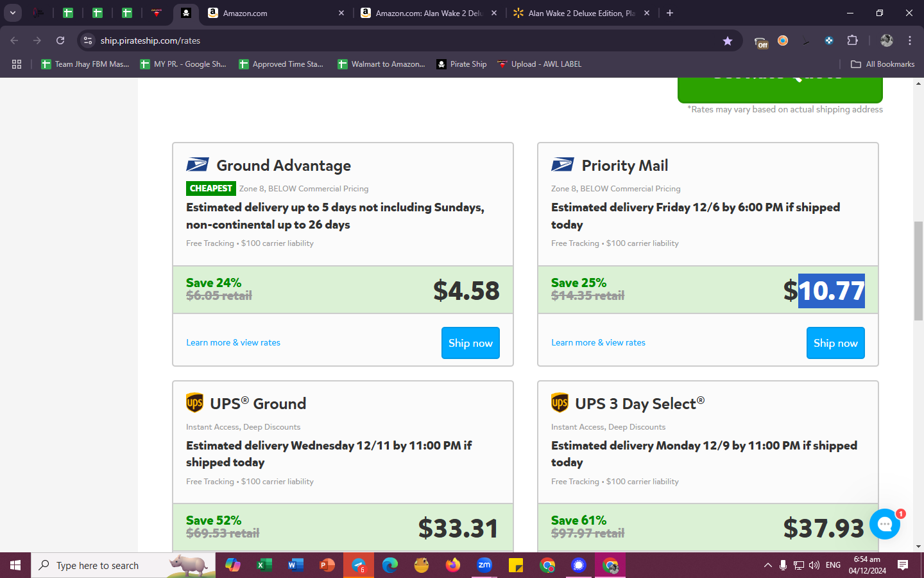Select the pinned Pirate Ship tab

point(185,13)
